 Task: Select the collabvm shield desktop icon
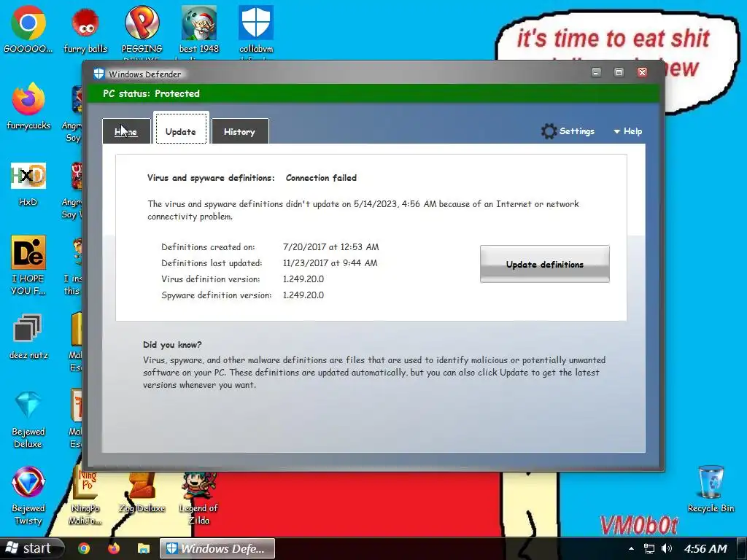256,32
